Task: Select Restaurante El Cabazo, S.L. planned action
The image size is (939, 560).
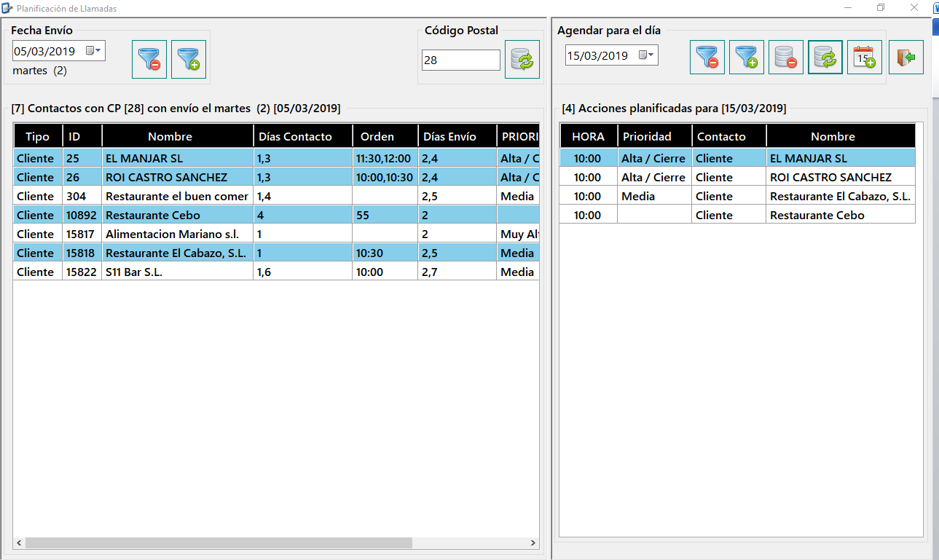Action: [737, 196]
